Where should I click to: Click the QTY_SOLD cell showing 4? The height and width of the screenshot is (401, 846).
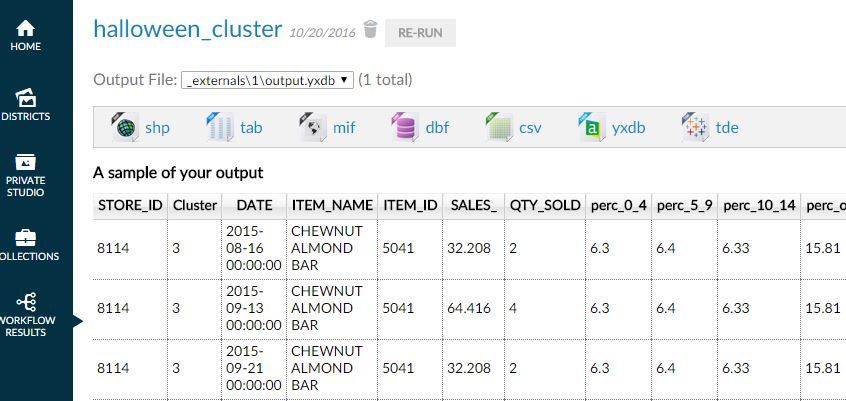click(x=545, y=308)
